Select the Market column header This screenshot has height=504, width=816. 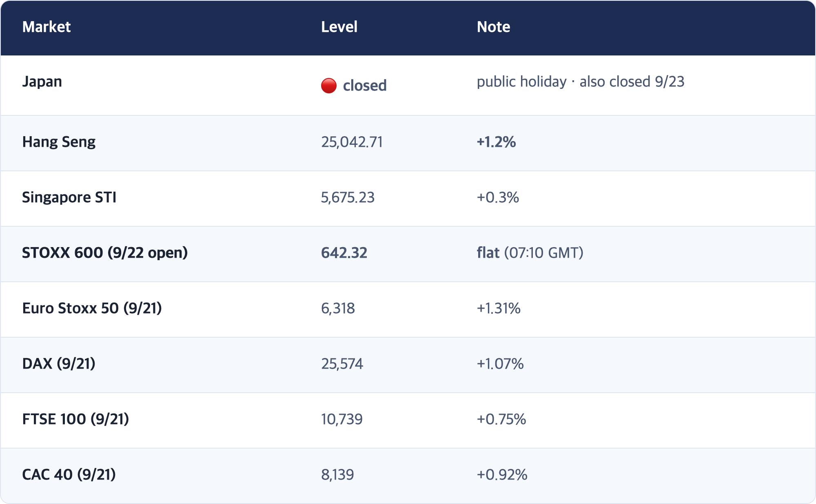coord(47,27)
